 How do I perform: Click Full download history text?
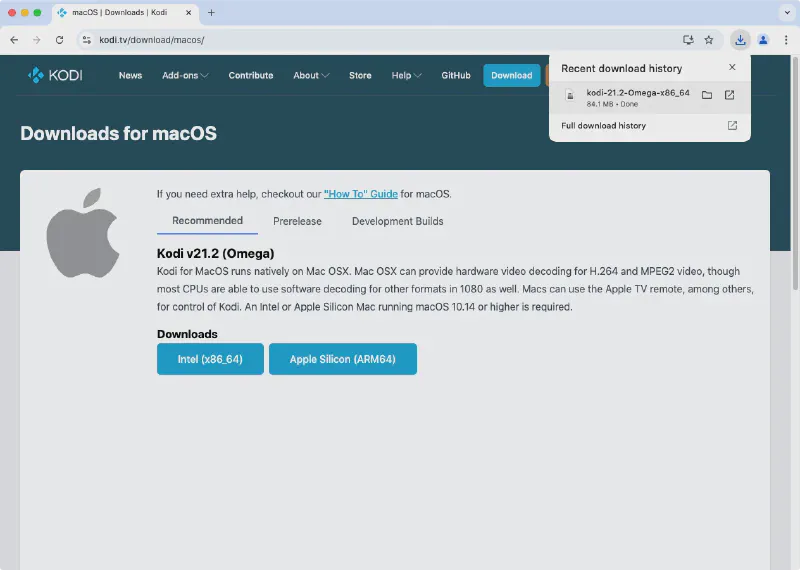coord(603,126)
